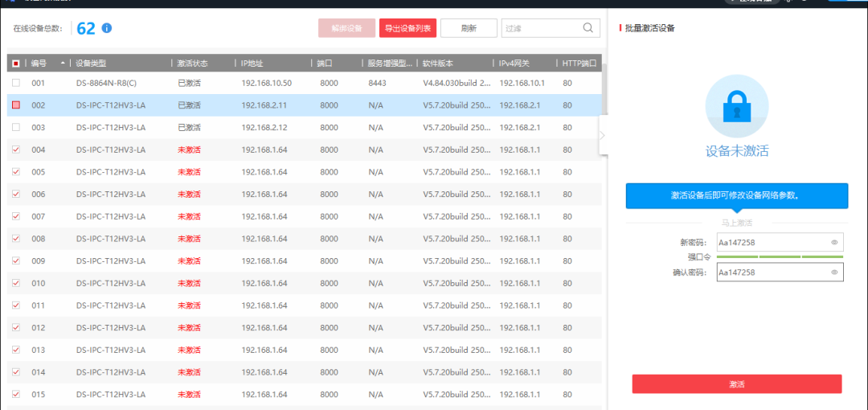The image size is (868, 410).
Task: Tick the checkbox for device row 003
Action: (x=16, y=127)
